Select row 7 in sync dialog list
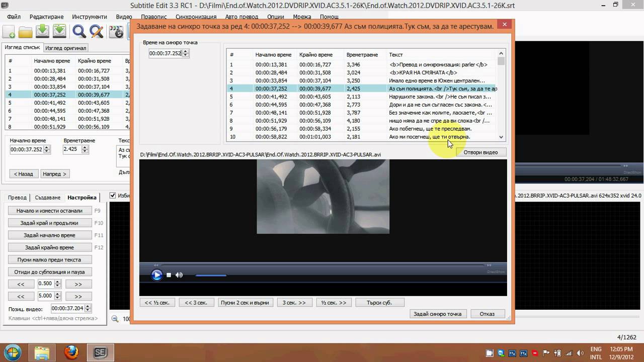 coord(361,113)
